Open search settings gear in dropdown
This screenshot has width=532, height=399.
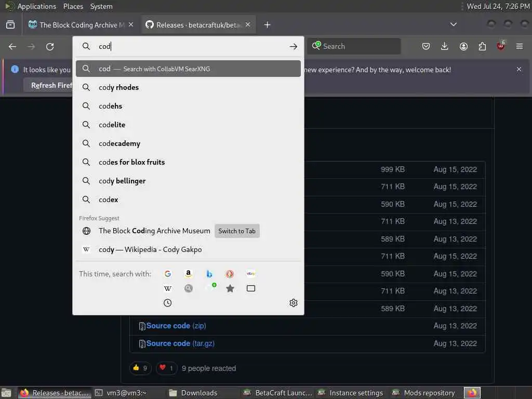[x=294, y=303]
